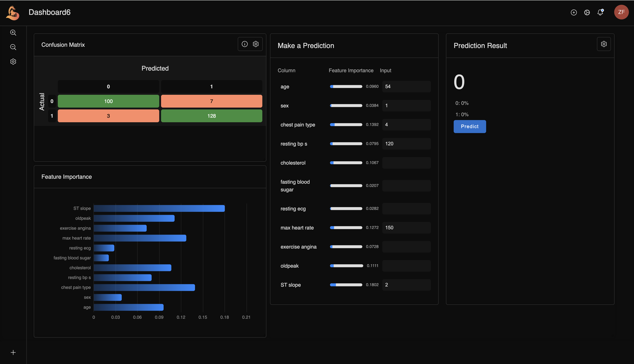Click the age chart bar

129,307
